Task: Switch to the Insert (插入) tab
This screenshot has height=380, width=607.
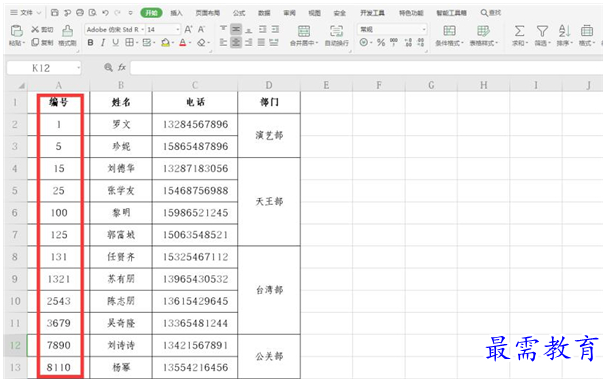Action: tap(176, 13)
